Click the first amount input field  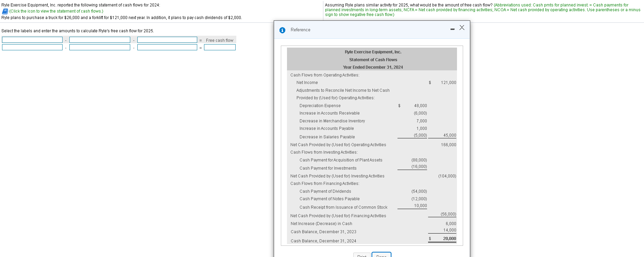click(32, 47)
